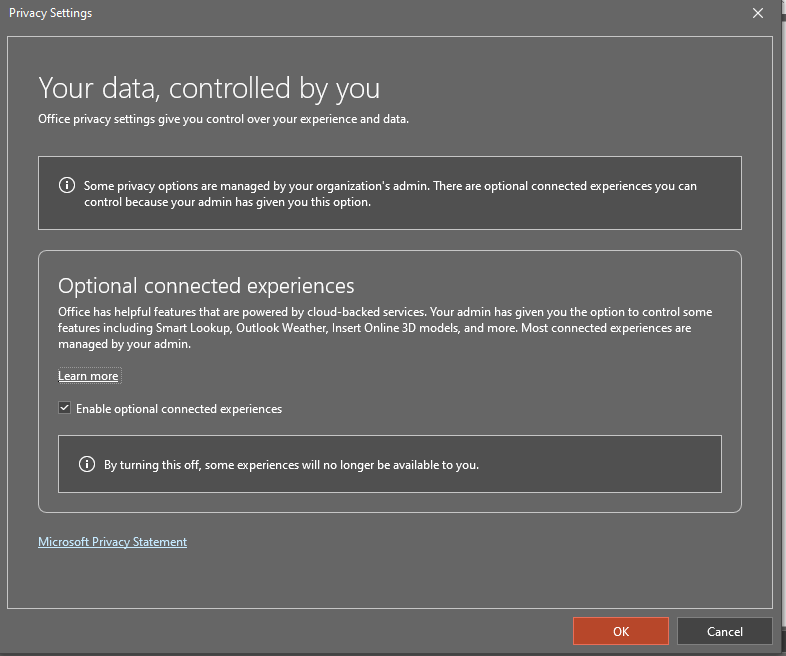The height and width of the screenshot is (656, 786).
Task: Confirm with the OK button
Action: (x=621, y=631)
